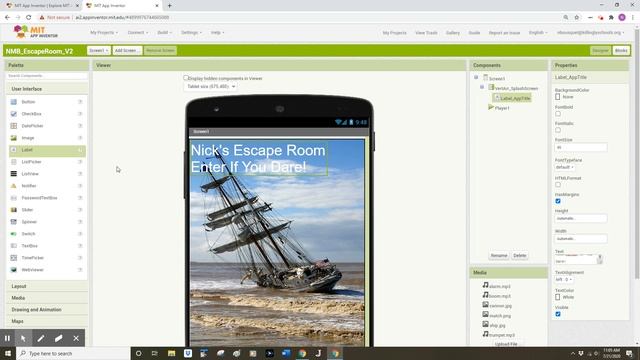The height and width of the screenshot is (360, 640).
Task: Pick the Switch palette component
Action: click(x=47, y=234)
